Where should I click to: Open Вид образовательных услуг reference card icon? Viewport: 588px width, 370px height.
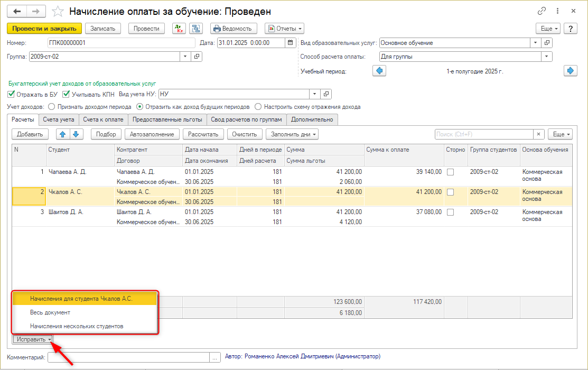click(547, 43)
